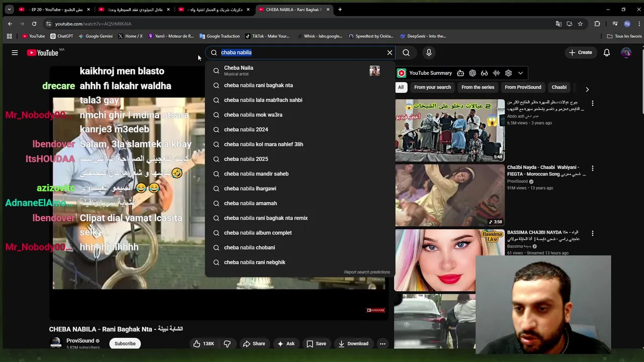Open options for BASSIMA CHA3BI NAYDA video
The width and height of the screenshot is (644, 362).
(592, 233)
